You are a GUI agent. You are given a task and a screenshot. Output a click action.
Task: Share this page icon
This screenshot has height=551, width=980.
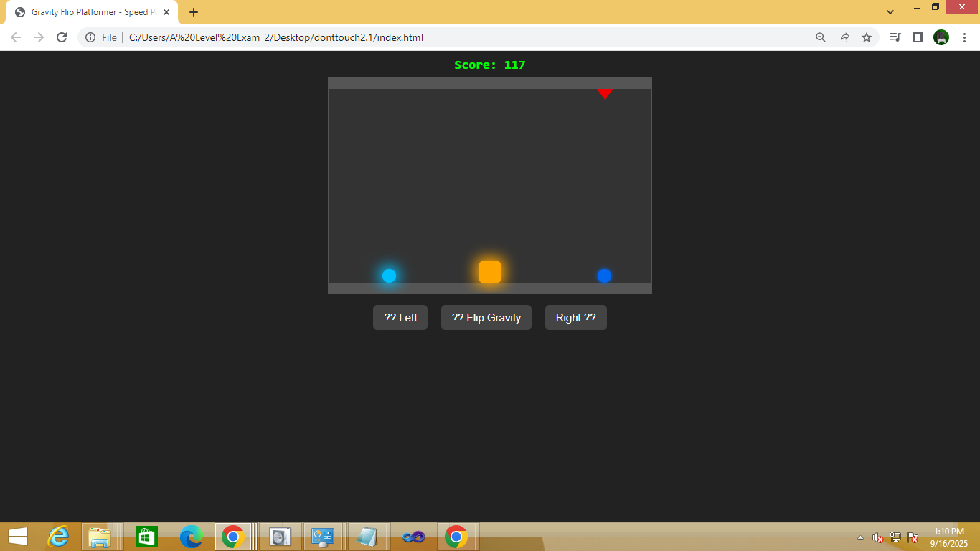point(844,37)
